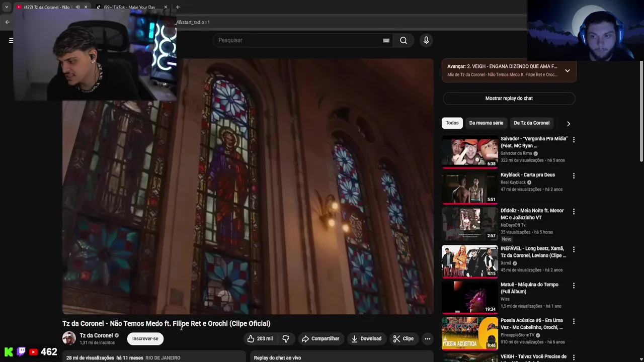644x362 pixels.
Task: Click the video title Não Temos Medo
Action: pos(166,323)
